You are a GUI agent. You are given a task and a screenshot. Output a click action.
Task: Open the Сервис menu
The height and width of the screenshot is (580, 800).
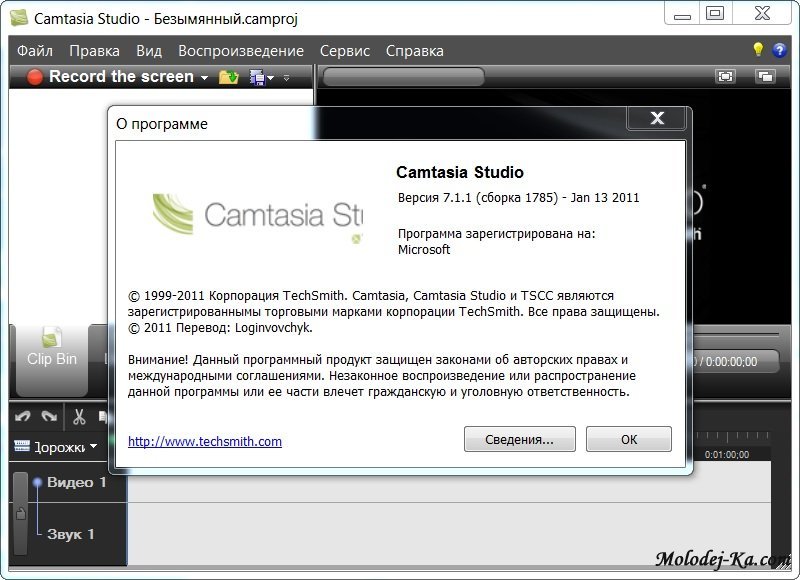(345, 51)
